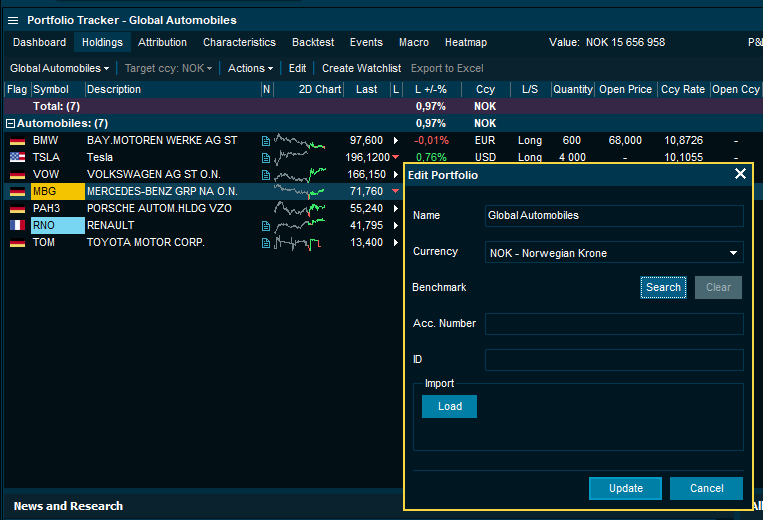Switch to the Heatmap tab
Image resolution: width=763 pixels, height=520 pixels.
click(465, 42)
